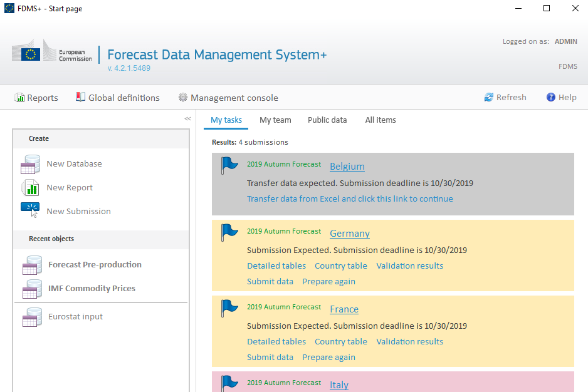
Task: Click the blue flag beside Germany
Action: [x=229, y=233]
